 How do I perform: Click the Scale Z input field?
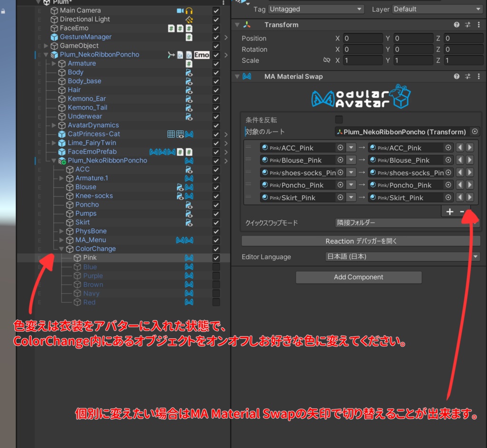click(x=463, y=60)
